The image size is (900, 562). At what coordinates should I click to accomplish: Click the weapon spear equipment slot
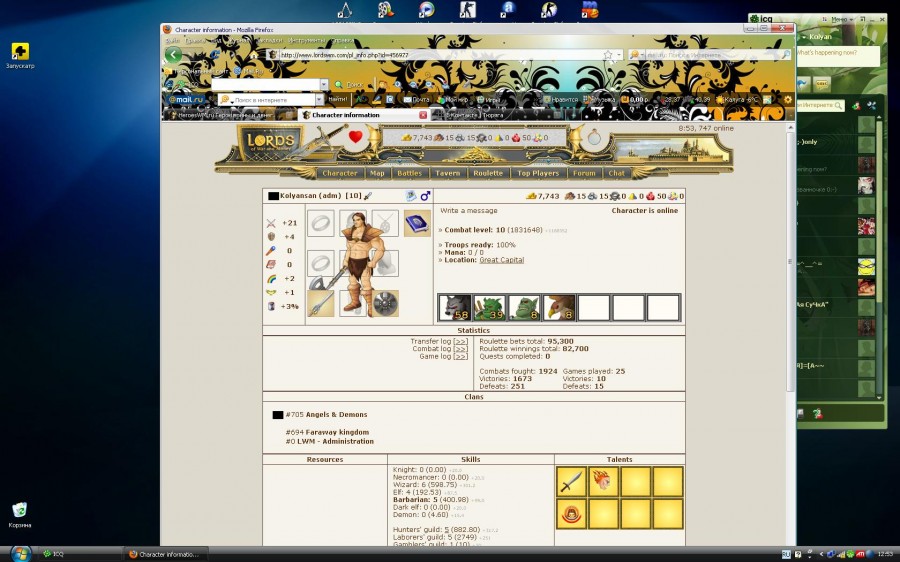320,303
